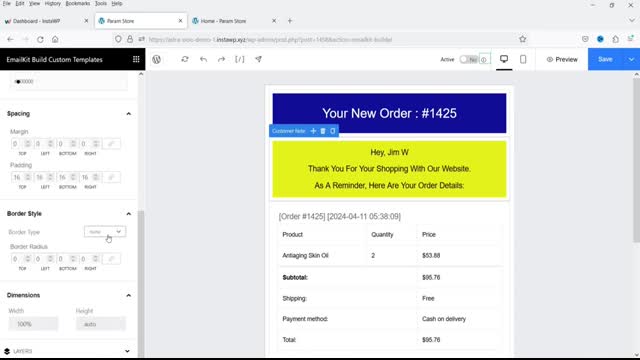Click the color value field at panel top
640x360 pixels.
click(69, 82)
